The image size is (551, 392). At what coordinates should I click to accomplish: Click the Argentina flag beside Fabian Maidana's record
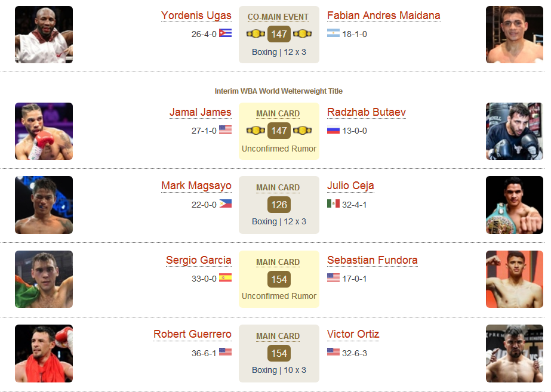click(x=333, y=33)
